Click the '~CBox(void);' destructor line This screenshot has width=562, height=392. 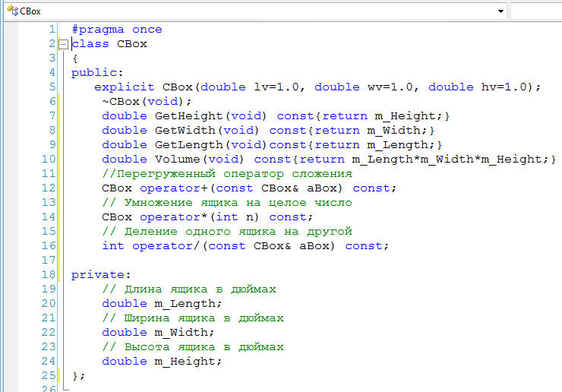(147, 102)
